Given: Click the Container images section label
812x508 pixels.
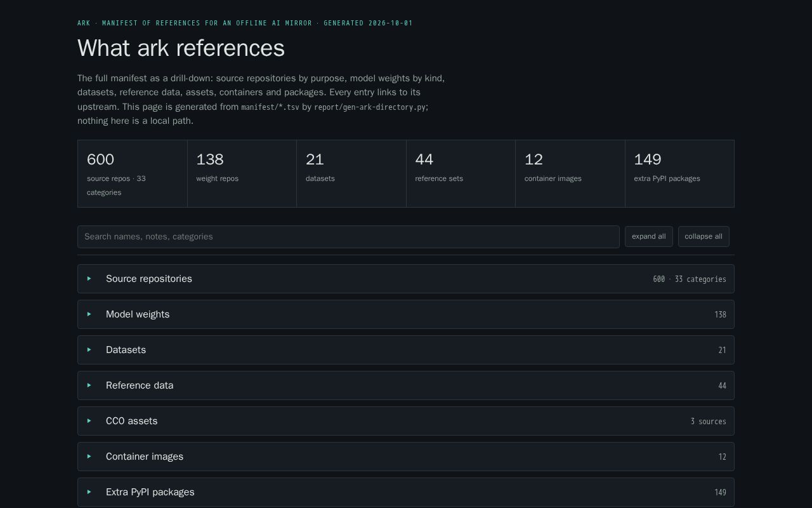Looking at the screenshot, I should (145, 457).
